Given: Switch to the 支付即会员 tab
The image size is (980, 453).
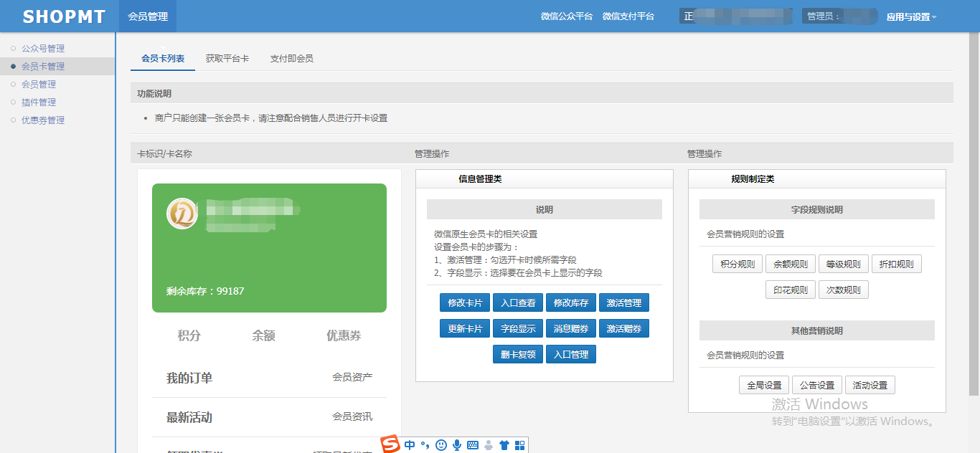Looking at the screenshot, I should pyautogui.click(x=291, y=59).
